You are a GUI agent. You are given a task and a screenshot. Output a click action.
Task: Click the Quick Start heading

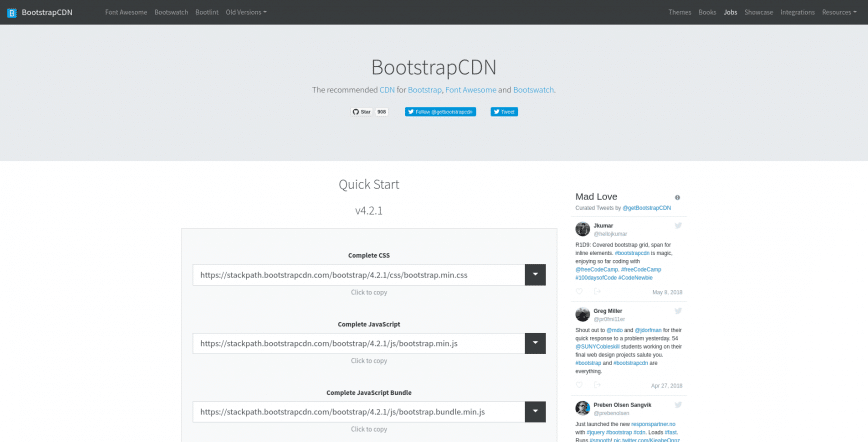click(x=369, y=184)
